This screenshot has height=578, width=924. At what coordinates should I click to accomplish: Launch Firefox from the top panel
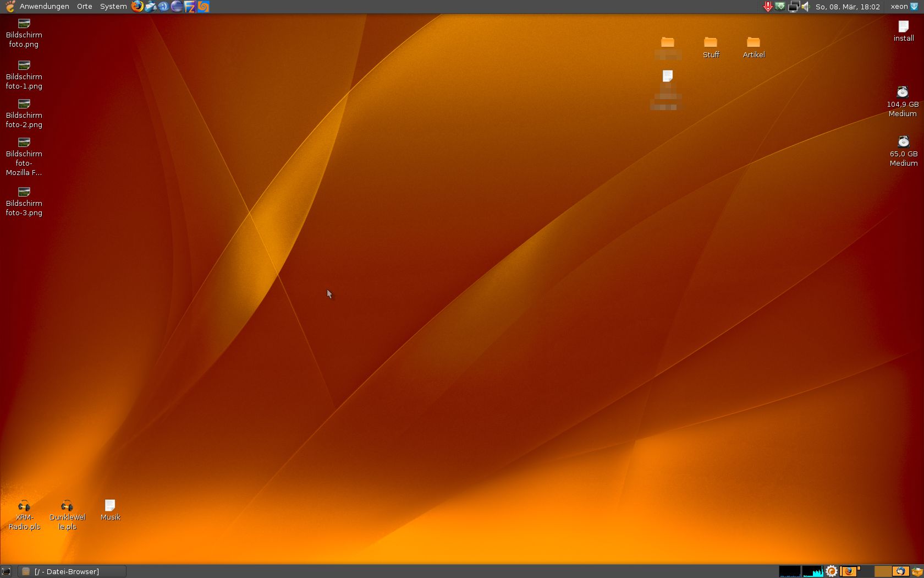tap(137, 7)
